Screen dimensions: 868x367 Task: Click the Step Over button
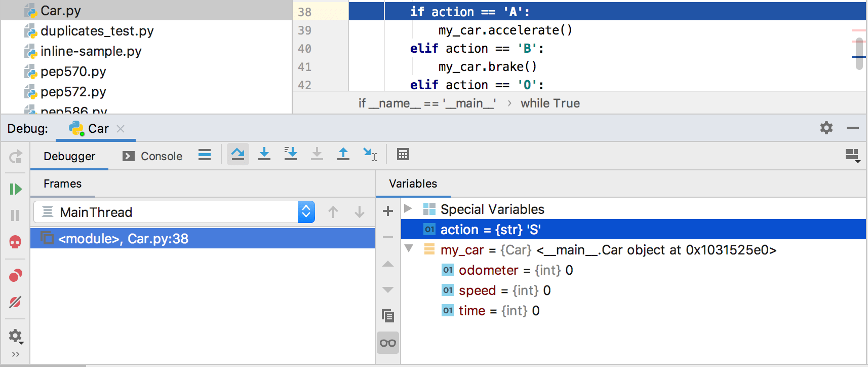(238, 154)
